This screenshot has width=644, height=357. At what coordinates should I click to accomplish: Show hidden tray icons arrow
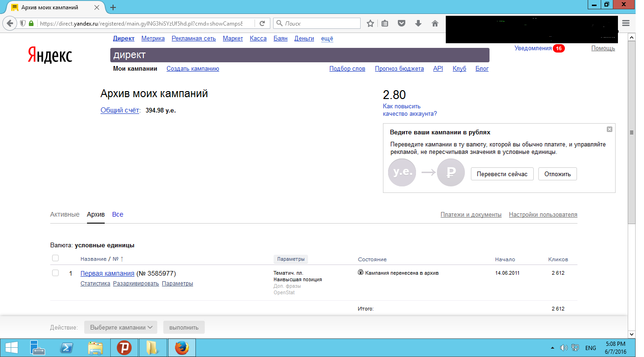click(552, 348)
